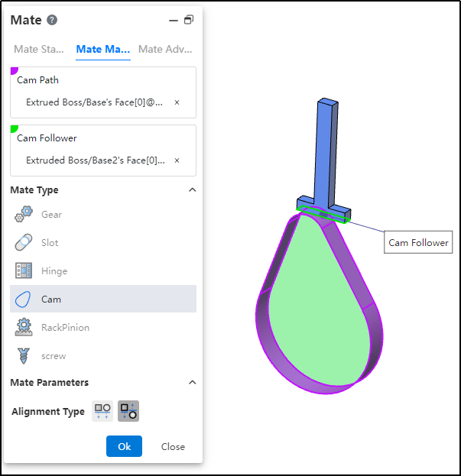Open the Mate Advanced tab
The image size is (461, 476).
pos(165,49)
